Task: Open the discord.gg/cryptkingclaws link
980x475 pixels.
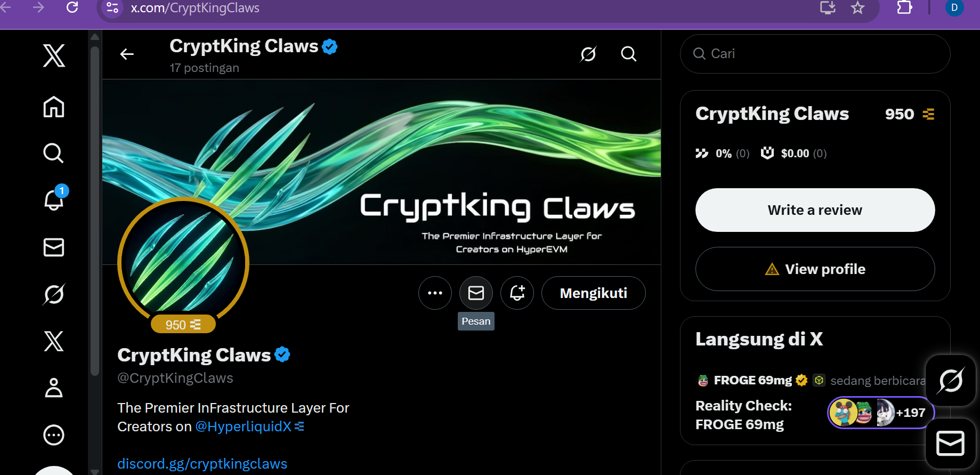Action: (x=202, y=464)
